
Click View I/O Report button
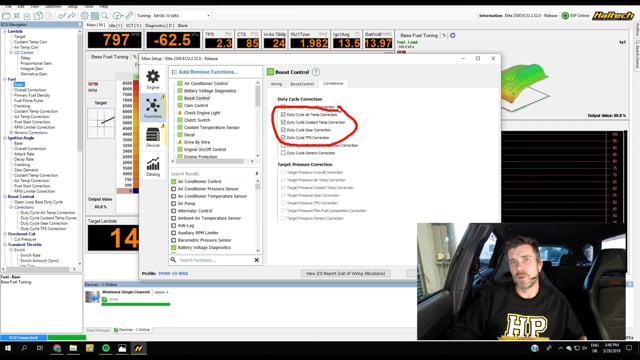coord(346,273)
